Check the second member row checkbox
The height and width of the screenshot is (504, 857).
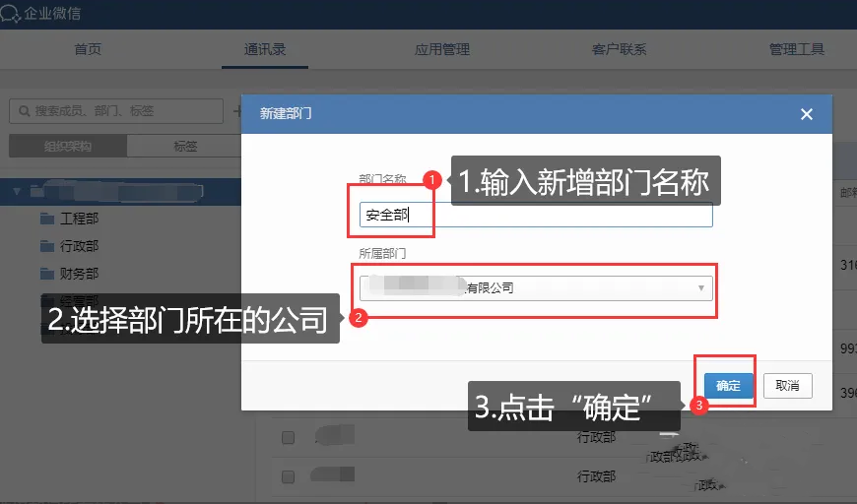(x=288, y=476)
